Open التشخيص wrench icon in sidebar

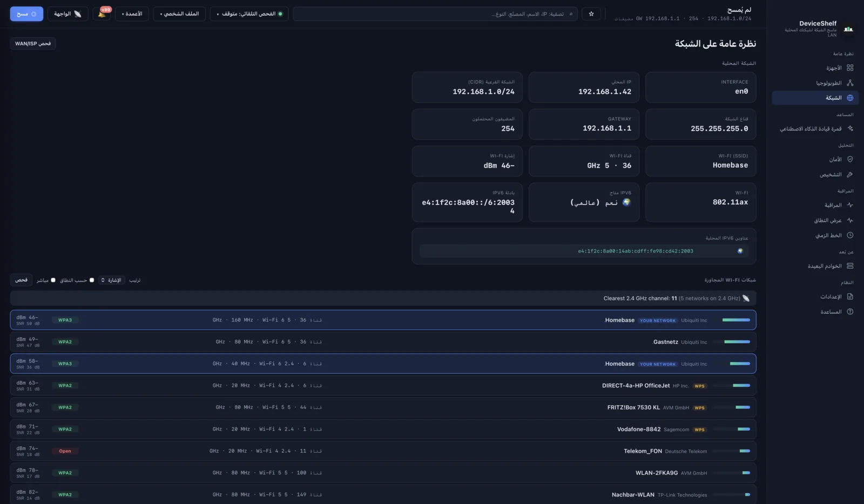(850, 174)
